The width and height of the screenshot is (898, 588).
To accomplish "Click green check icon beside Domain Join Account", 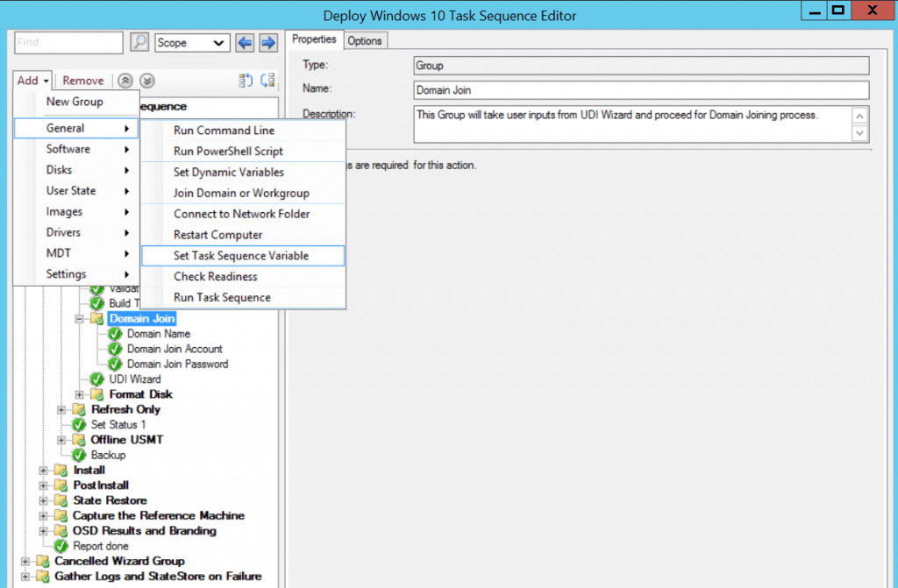I will click(115, 349).
